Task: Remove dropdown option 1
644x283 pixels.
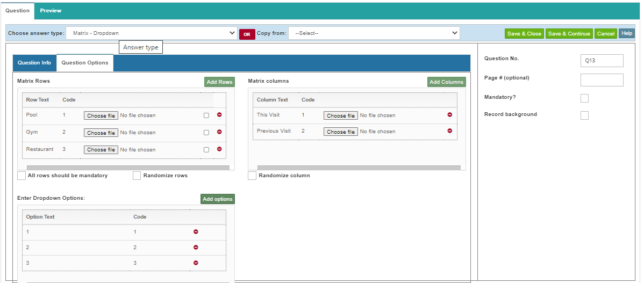Action: point(196,232)
